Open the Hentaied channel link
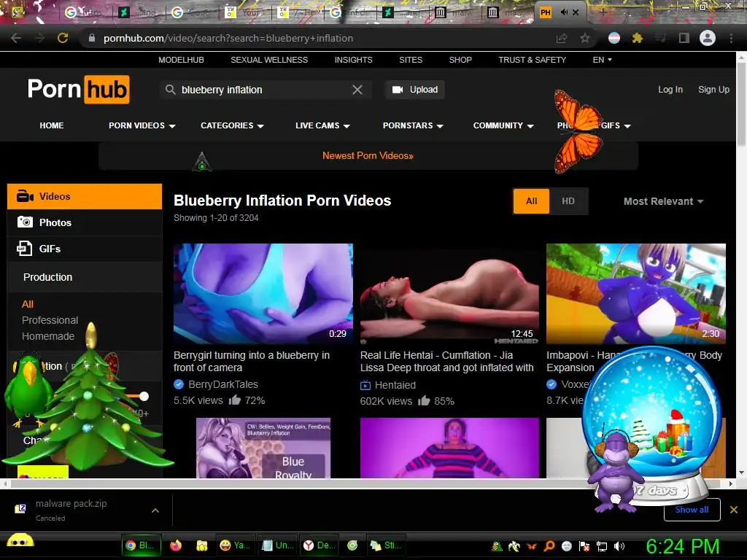The image size is (747, 560). click(395, 385)
